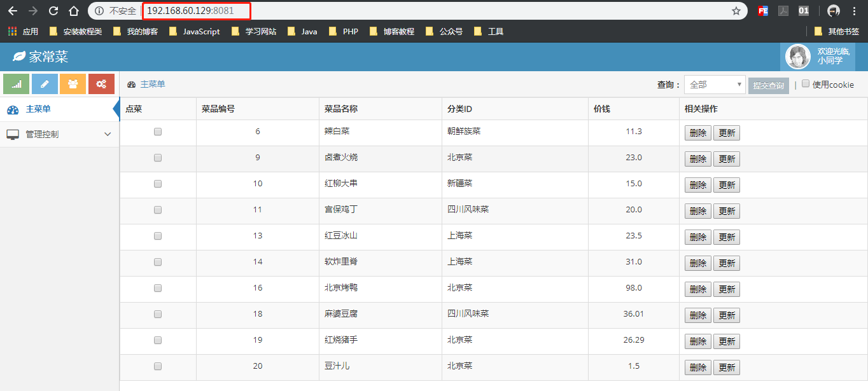This screenshot has width=868, height=391.
Task: Select 主菜单 in the sidebar
Action: [59, 109]
